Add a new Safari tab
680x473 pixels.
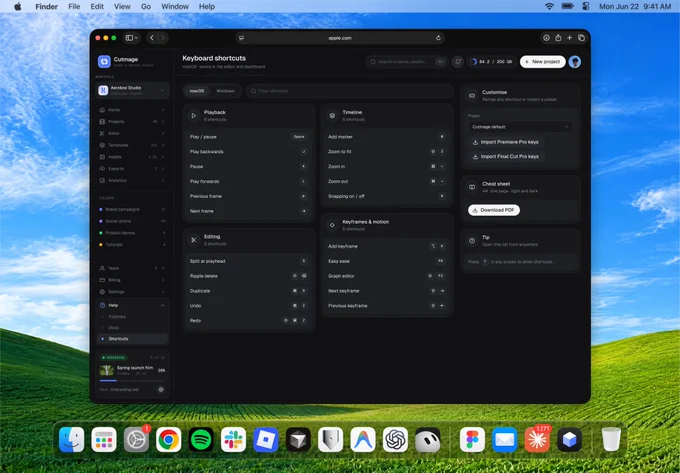[x=569, y=38]
